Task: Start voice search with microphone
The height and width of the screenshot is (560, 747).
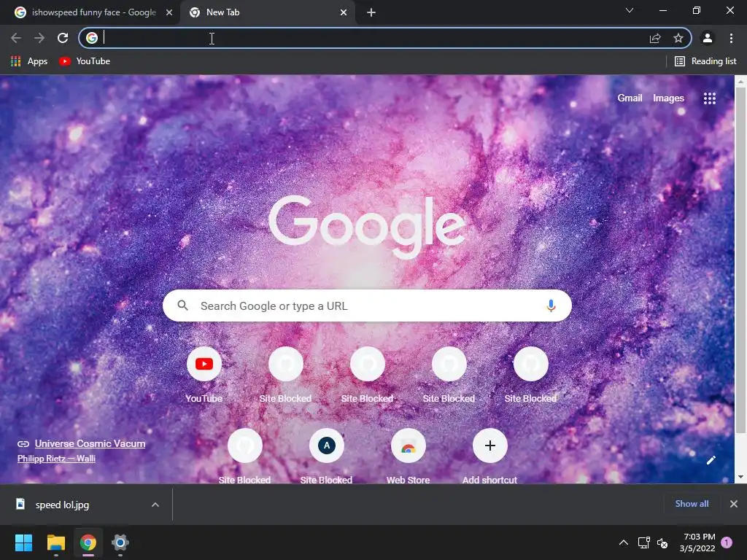Action: pos(551,306)
